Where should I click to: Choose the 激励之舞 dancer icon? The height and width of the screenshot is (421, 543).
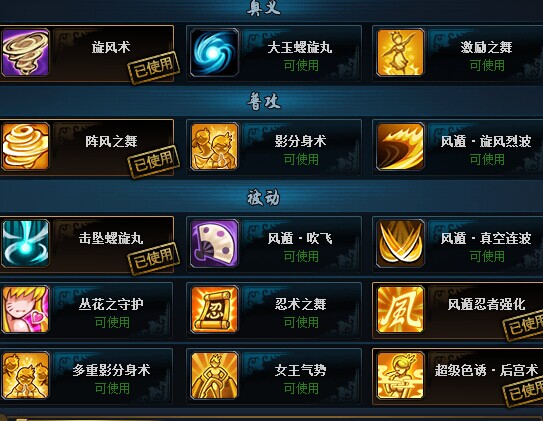(x=400, y=53)
